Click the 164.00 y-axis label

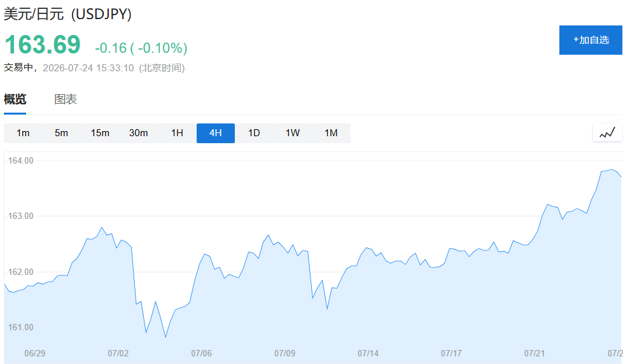click(20, 160)
